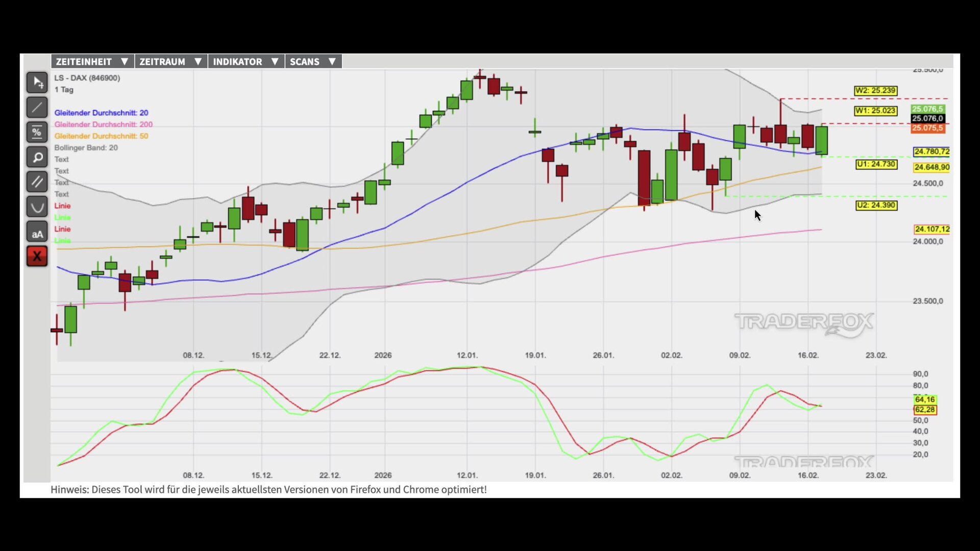Select the pointer move tool
The height and width of the screenshot is (551, 980).
click(37, 83)
